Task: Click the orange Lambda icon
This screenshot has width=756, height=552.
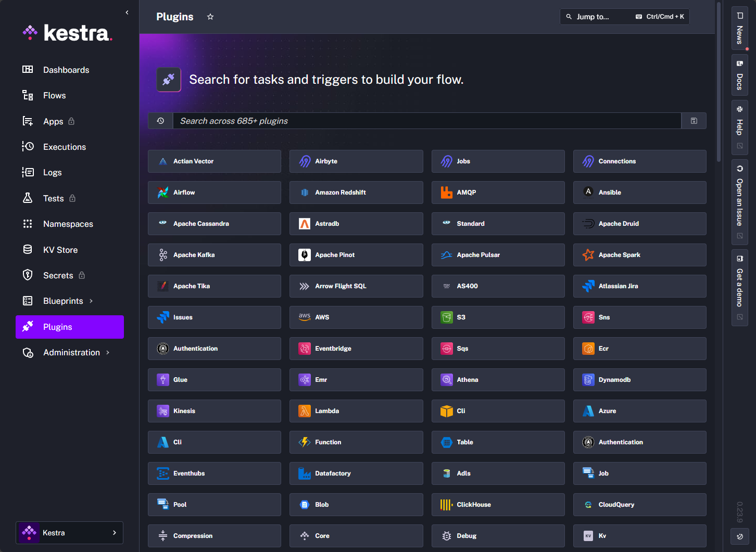Action: (x=305, y=411)
